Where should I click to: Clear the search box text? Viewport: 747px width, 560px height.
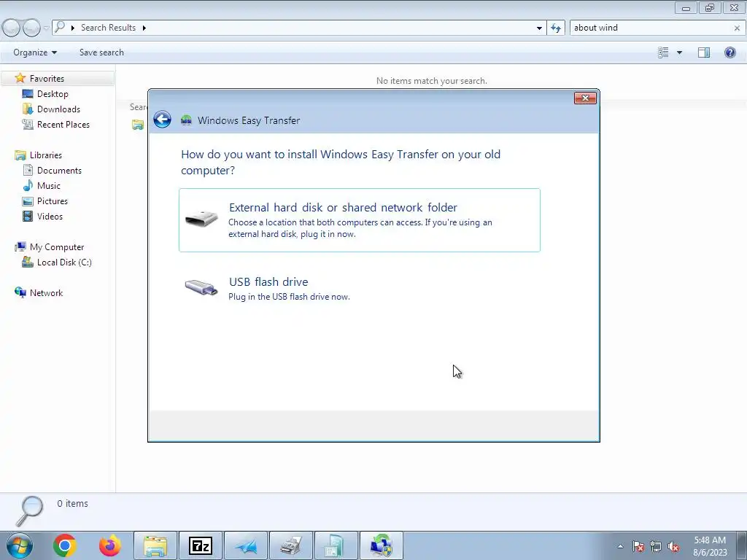click(x=737, y=28)
